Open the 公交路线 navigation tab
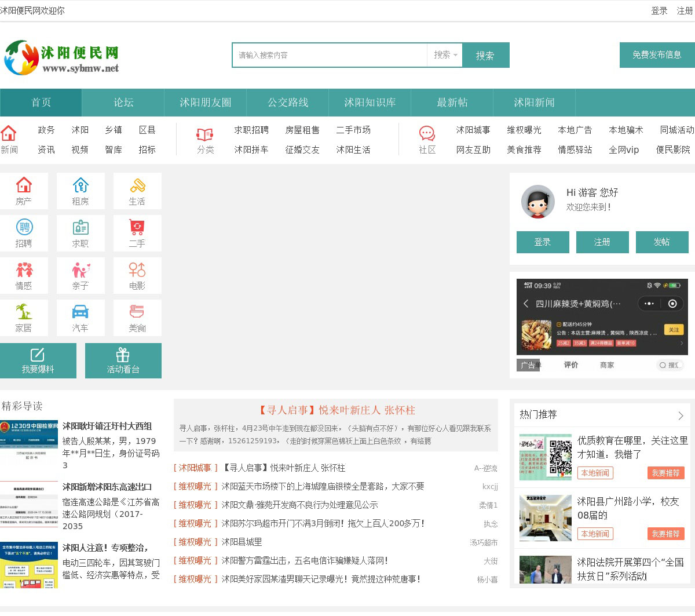This screenshot has height=616, width=695. pyautogui.click(x=288, y=103)
